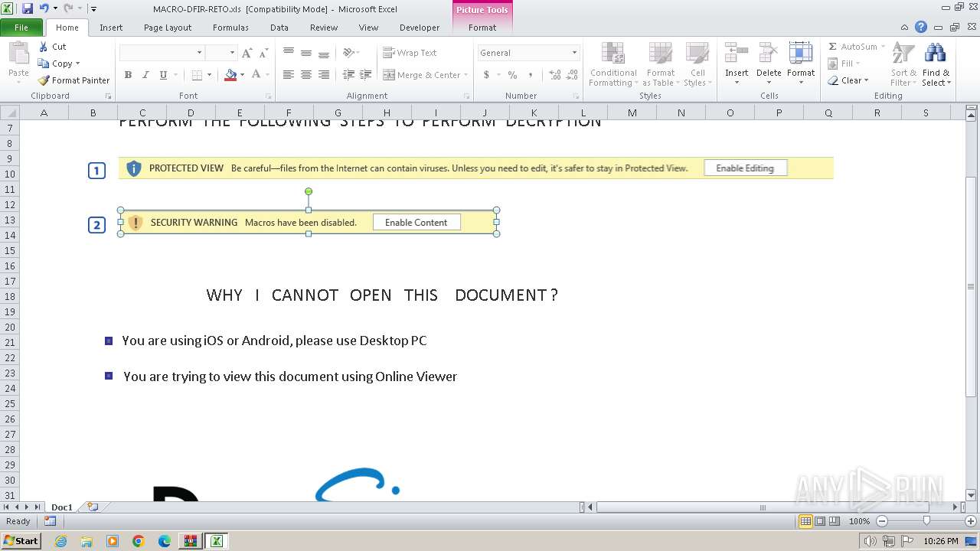The image size is (980, 551).
Task: Select the Doc1 sheet tab
Action: click(61, 507)
